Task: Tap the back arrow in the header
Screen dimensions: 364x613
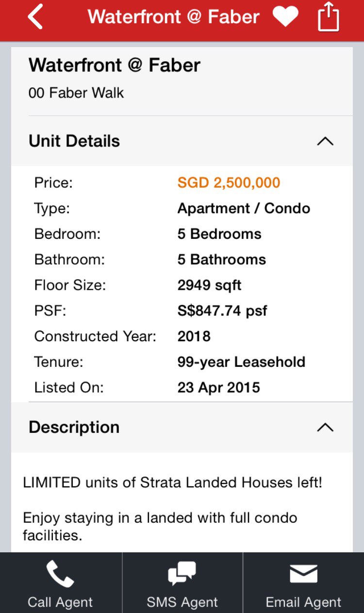Action: pyautogui.click(x=35, y=18)
